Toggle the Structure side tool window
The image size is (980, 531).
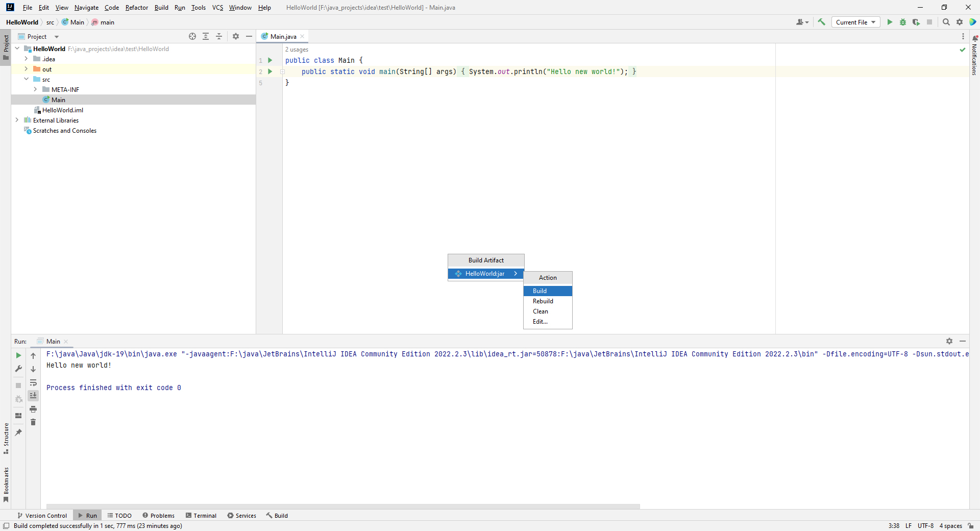click(6, 439)
